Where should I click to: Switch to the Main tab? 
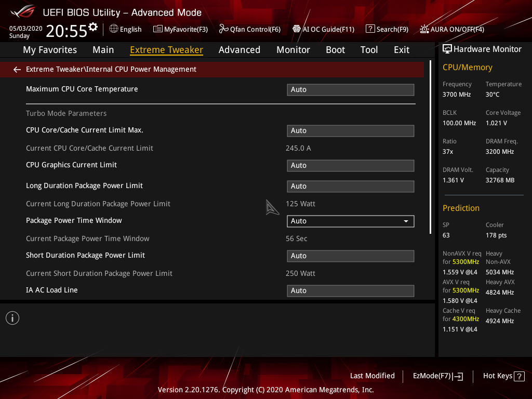coord(103,50)
